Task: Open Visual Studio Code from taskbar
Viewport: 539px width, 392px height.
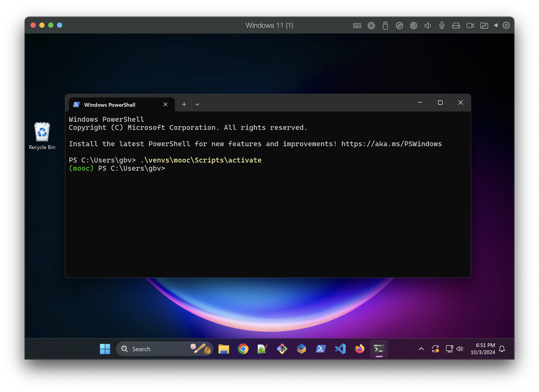Action: (340, 349)
